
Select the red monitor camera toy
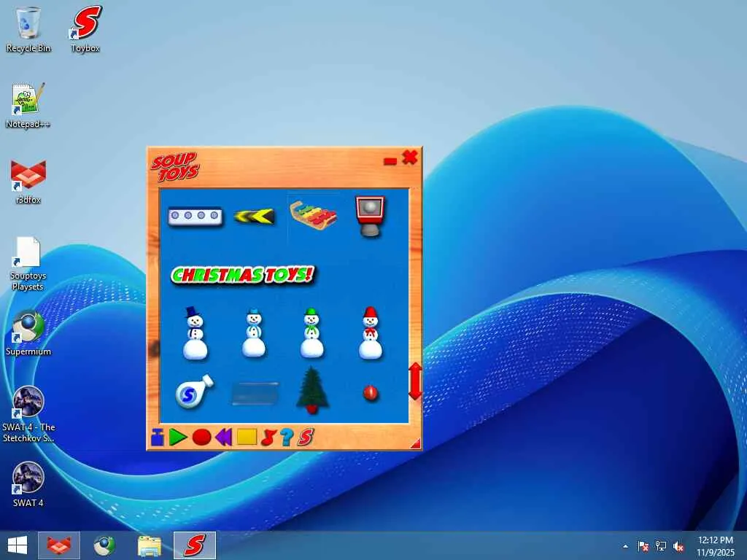[370, 216]
